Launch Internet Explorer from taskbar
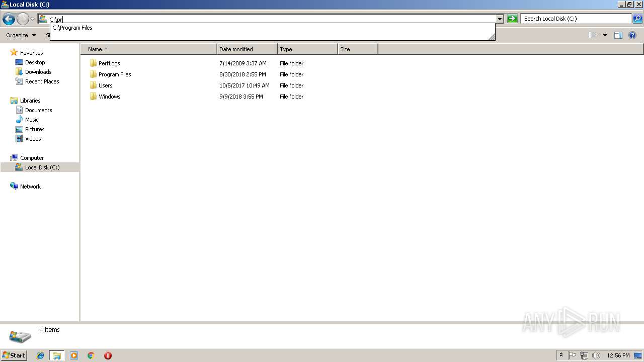Image resolution: width=644 pixels, height=362 pixels. point(40,355)
